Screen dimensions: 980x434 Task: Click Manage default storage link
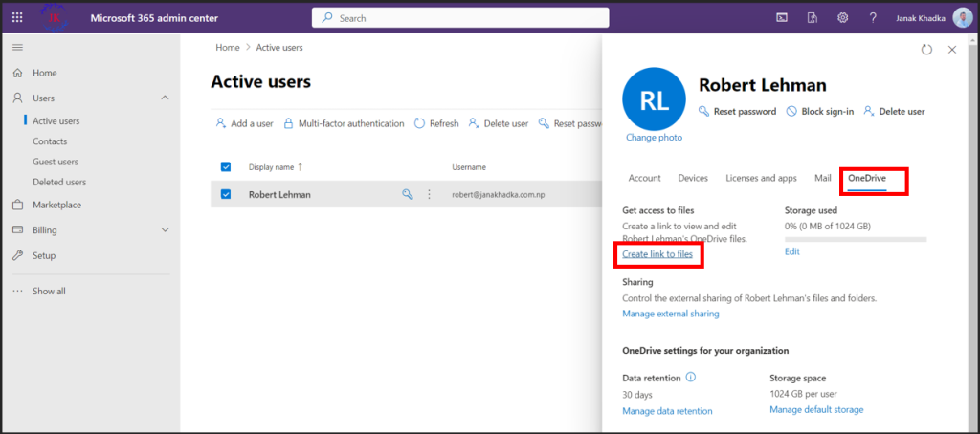tap(817, 410)
